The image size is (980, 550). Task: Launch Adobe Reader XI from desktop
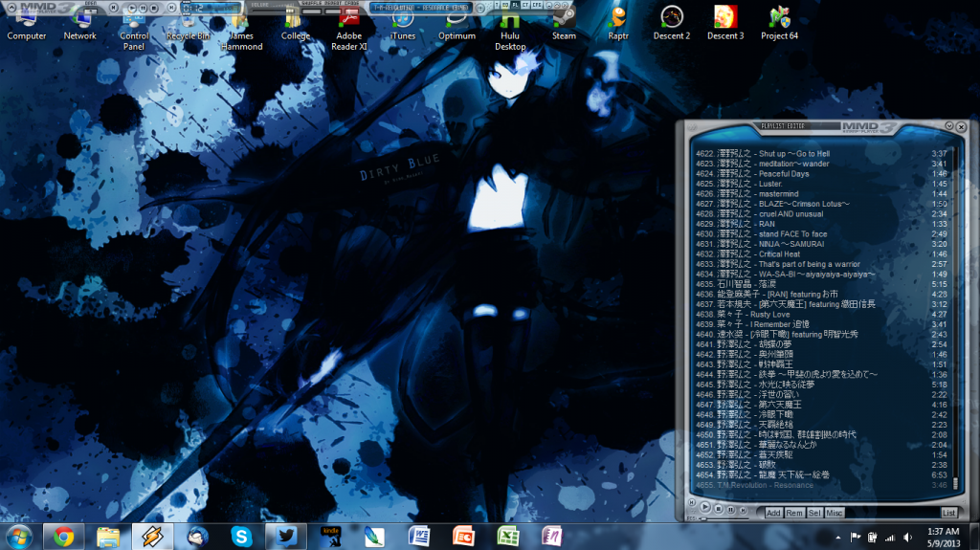348,29
